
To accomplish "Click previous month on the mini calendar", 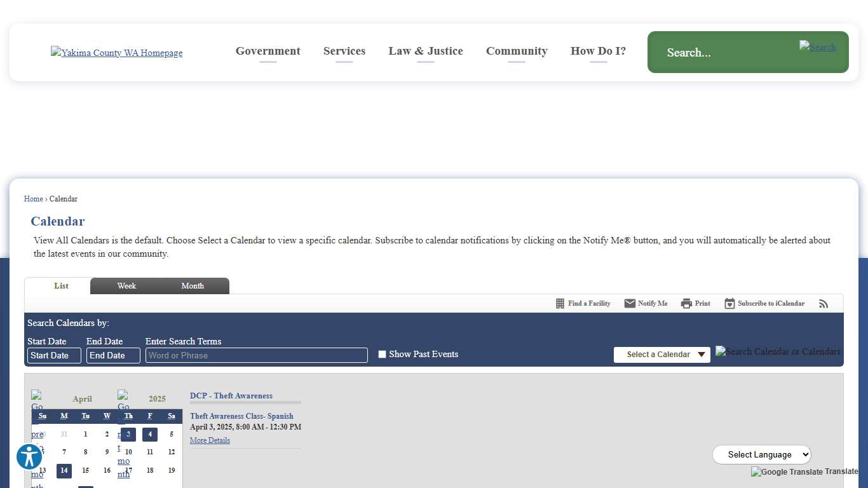I will coord(37,434).
